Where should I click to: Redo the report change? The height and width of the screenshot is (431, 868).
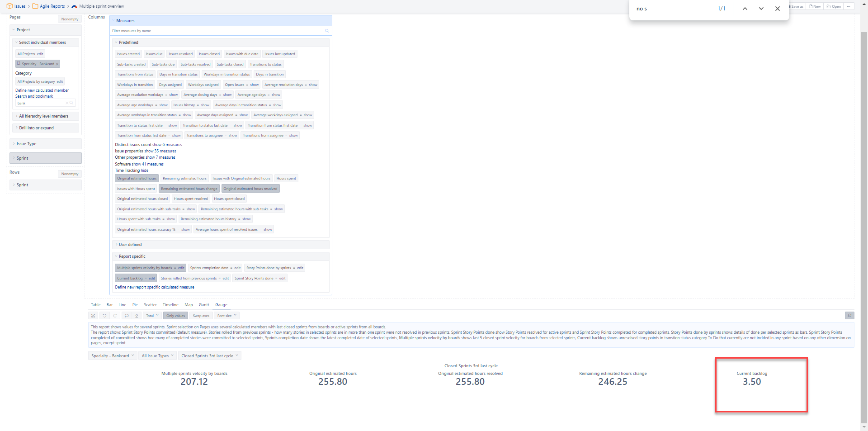click(115, 316)
